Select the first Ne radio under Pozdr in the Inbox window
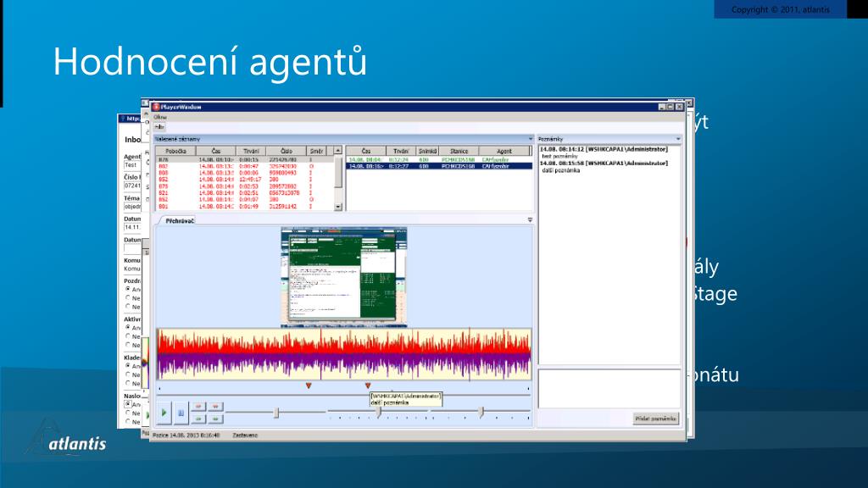The image size is (868, 488). coord(128,297)
